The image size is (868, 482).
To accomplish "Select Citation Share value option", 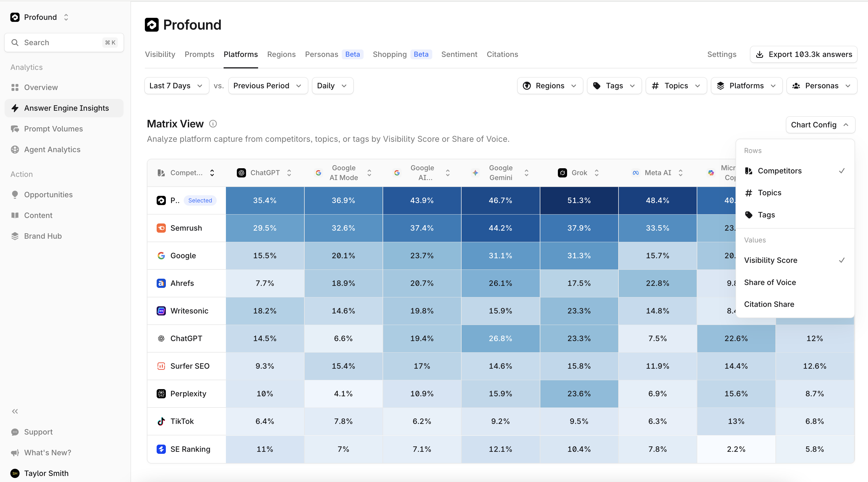I will [769, 304].
